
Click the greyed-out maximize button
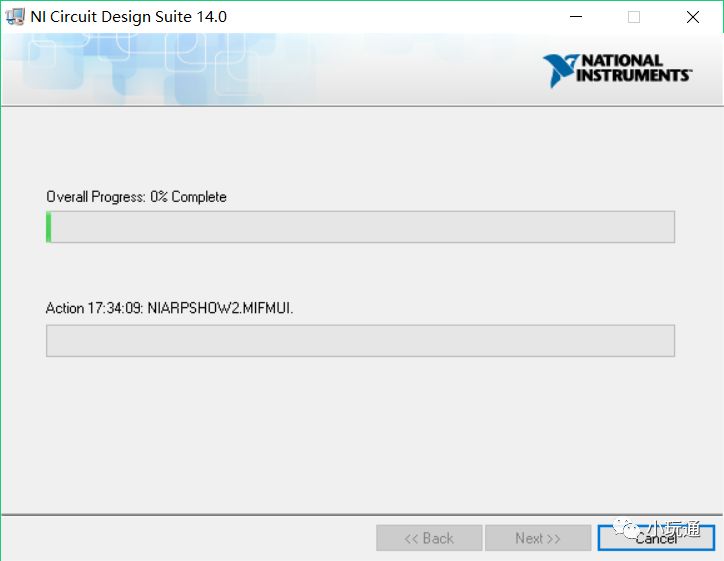point(634,17)
